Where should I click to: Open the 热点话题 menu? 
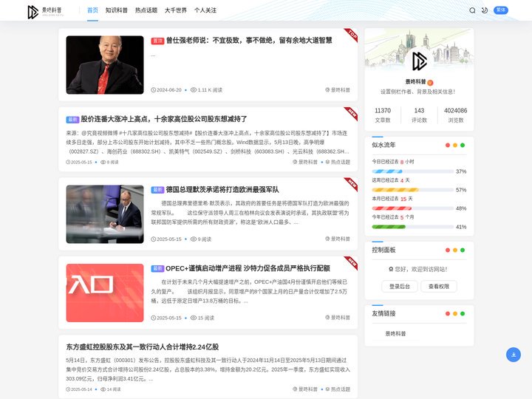pyautogui.click(x=146, y=10)
